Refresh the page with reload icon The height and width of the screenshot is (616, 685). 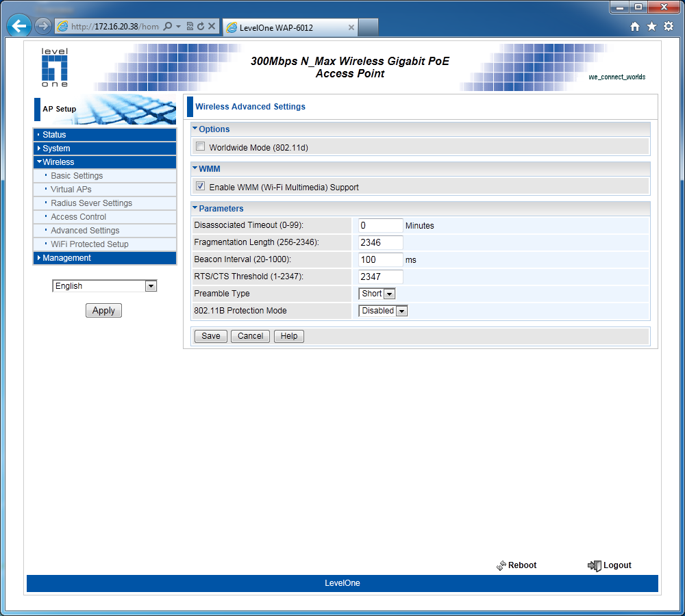pyautogui.click(x=201, y=26)
